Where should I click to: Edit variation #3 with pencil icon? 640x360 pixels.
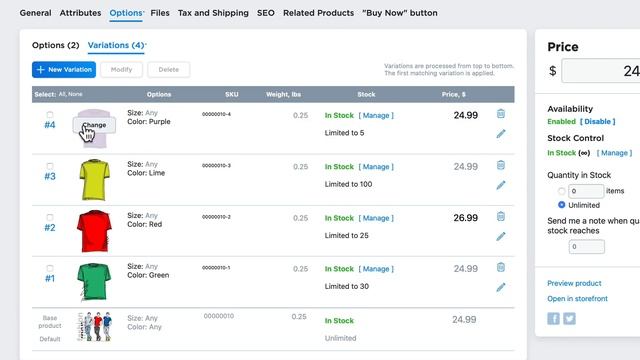tap(501, 185)
